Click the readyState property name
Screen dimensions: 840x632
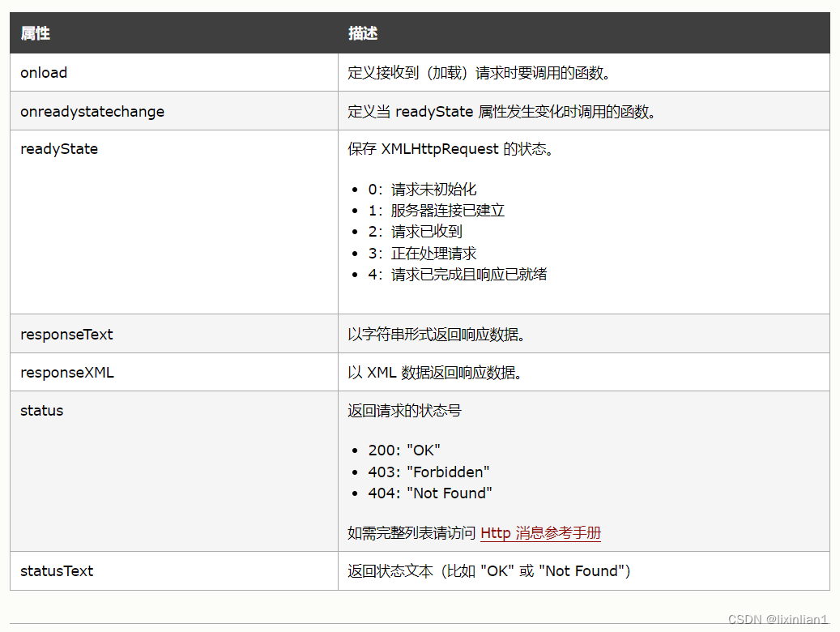coord(59,149)
